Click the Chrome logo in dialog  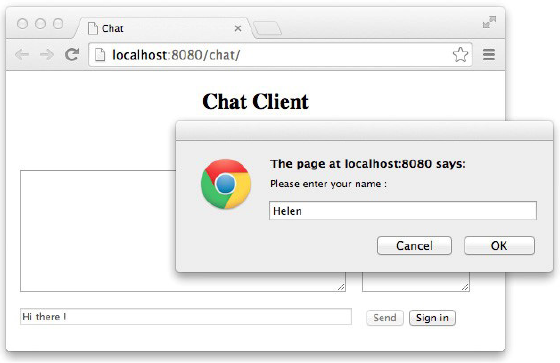(x=226, y=184)
